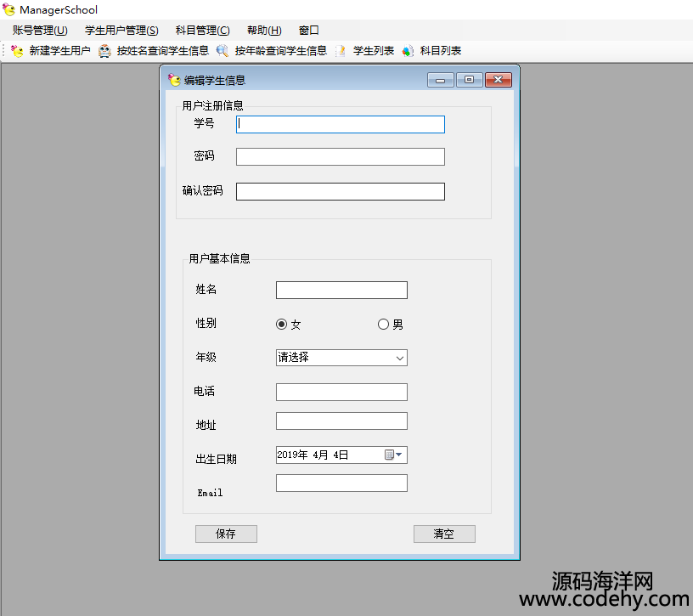Image resolution: width=693 pixels, height=616 pixels.
Task: Open 科目列表 from the toolbar icon
Action: 408,51
